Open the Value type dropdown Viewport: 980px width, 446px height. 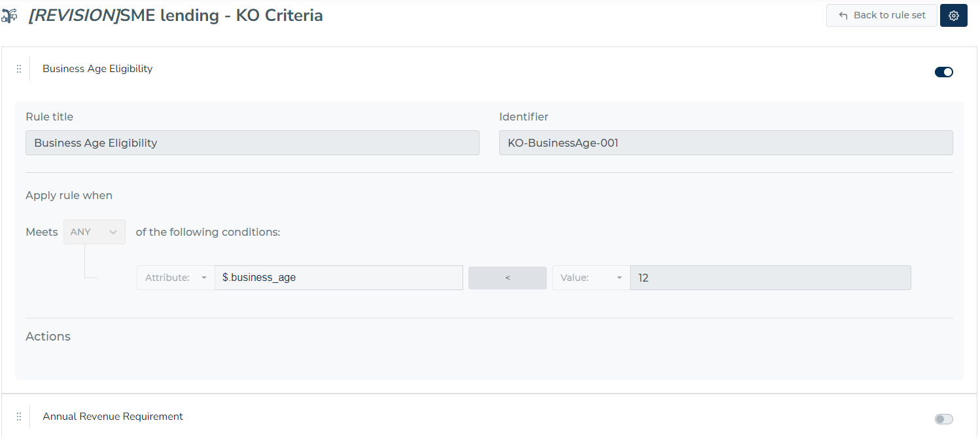coord(591,278)
